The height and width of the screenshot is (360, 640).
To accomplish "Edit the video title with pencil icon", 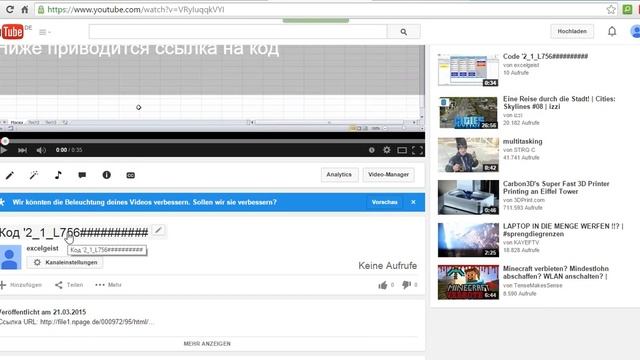I will [158, 231].
